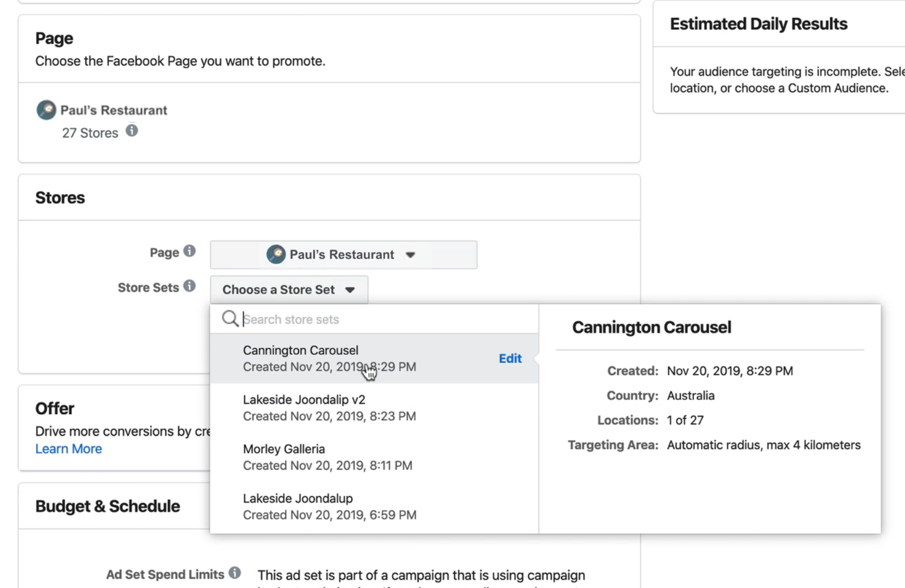Click Paul's Restaurant avatar in Page section

click(46, 110)
